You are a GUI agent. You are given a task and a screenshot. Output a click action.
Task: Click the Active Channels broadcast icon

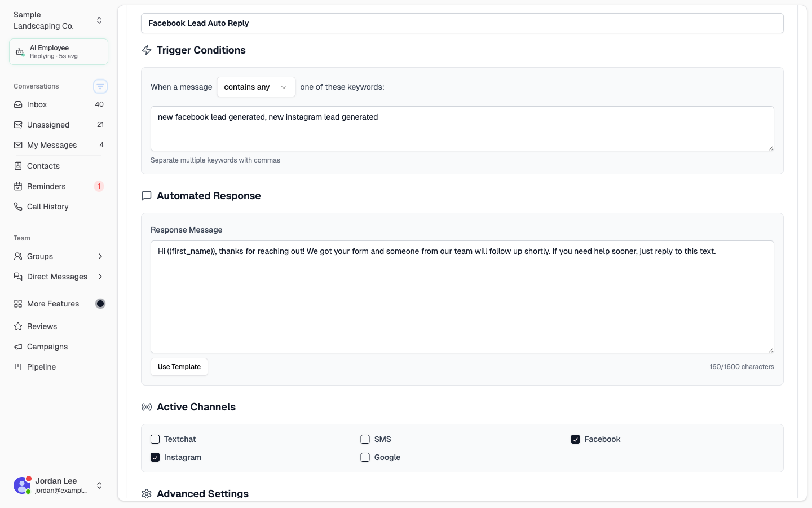pos(147,407)
